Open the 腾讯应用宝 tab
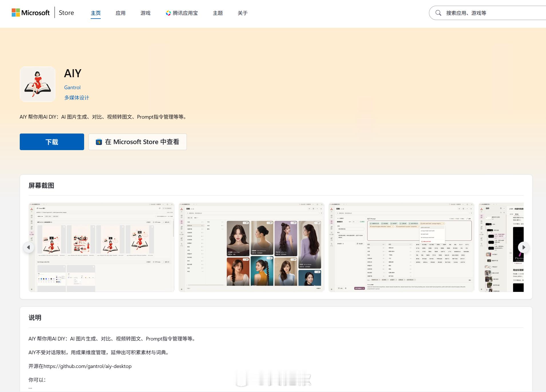Screen dimensions: 546x392 182,13
